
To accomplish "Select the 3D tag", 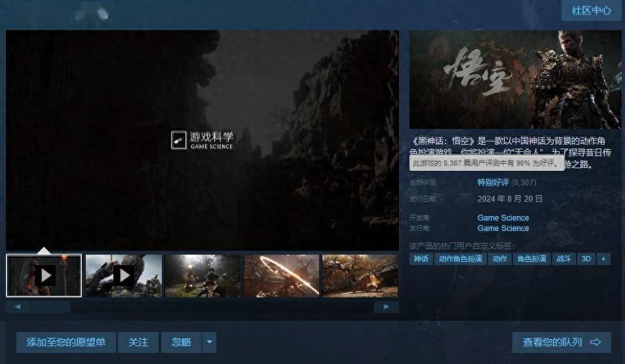I will 586,259.
